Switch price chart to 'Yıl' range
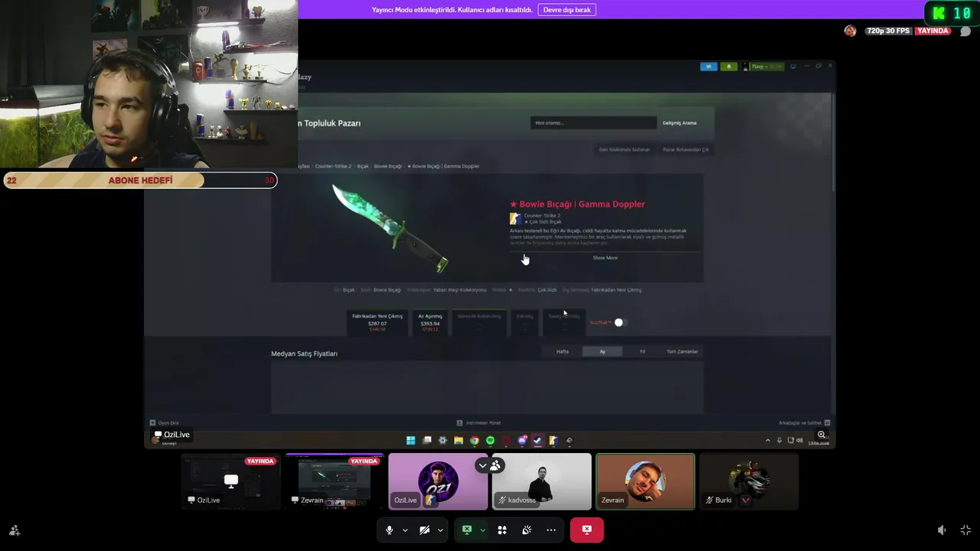The width and height of the screenshot is (980, 551). coord(642,351)
